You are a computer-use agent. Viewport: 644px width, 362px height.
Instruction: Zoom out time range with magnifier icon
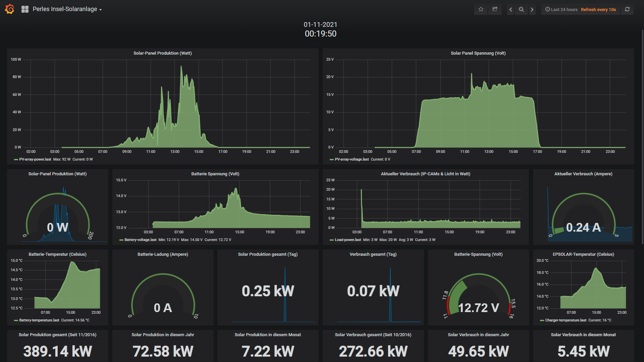[521, 9]
